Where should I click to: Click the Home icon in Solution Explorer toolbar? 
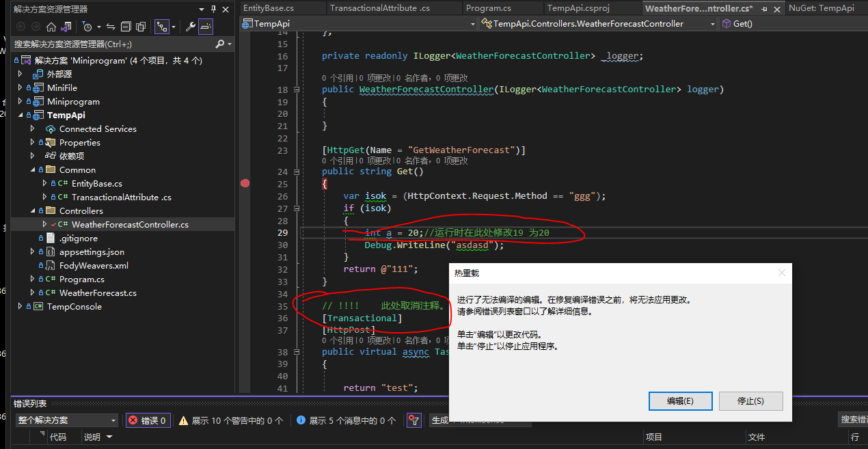pos(51,26)
